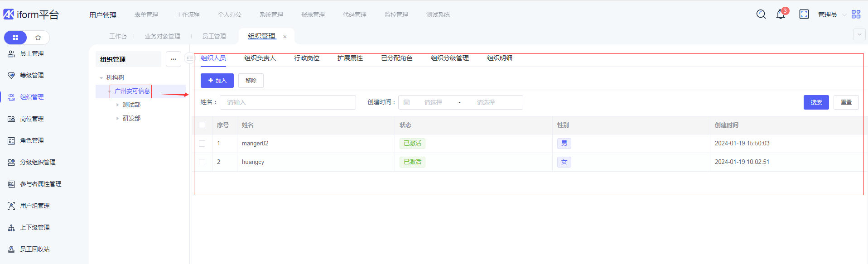The image size is (868, 264).
Task: Open the notification bell
Action: [x=781, y=14]
